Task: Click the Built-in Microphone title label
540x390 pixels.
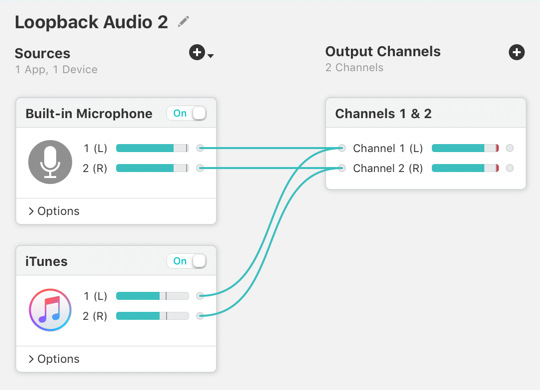Action: (89, 113)
